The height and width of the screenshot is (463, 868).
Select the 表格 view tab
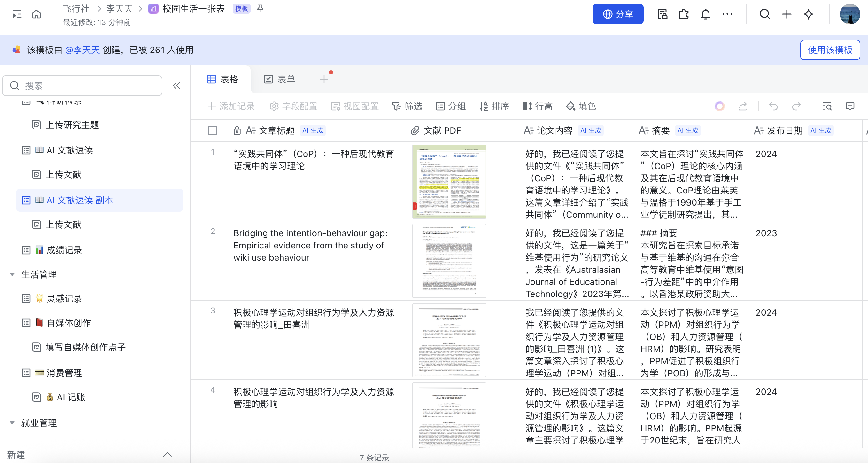coord(223,80)
